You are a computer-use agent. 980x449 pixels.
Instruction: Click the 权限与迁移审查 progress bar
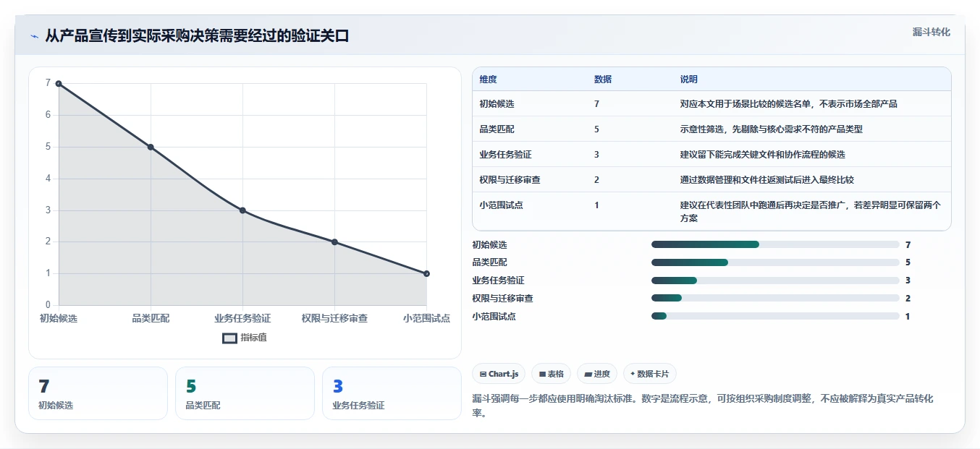coord(775,298)
